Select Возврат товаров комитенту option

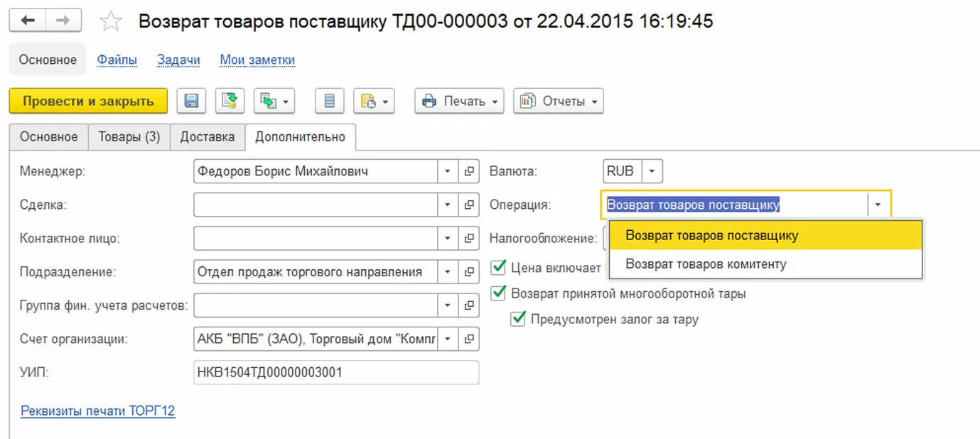[706, 264]
